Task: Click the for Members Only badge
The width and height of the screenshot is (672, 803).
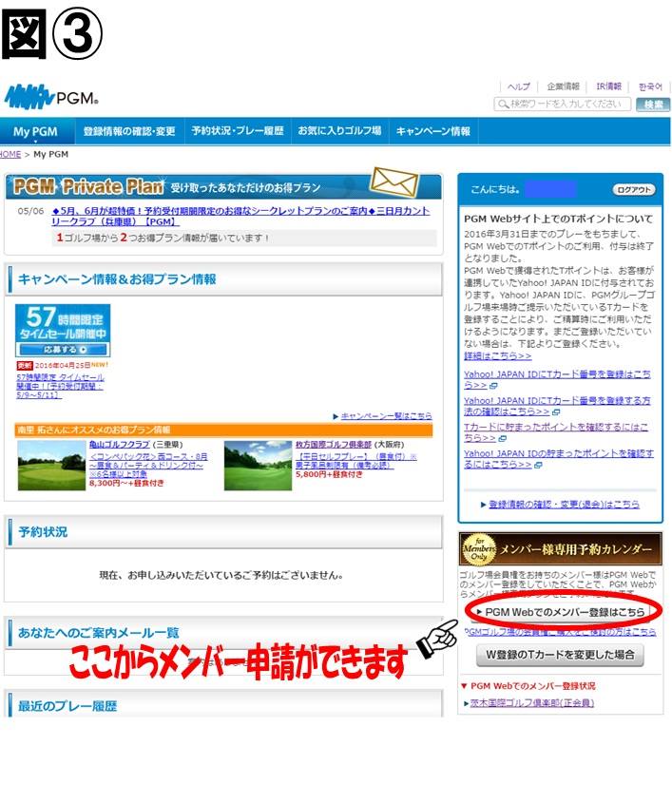Action: tap(479, 549)
